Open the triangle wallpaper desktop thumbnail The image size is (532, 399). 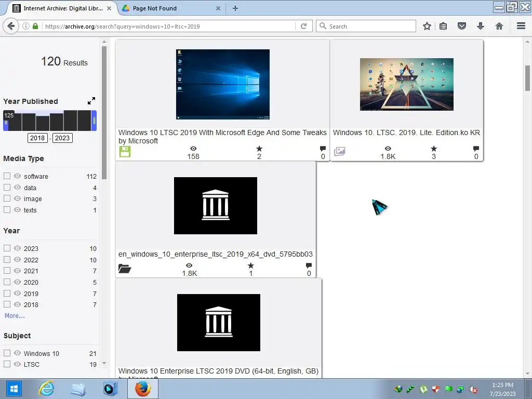[x=406, y=84]
